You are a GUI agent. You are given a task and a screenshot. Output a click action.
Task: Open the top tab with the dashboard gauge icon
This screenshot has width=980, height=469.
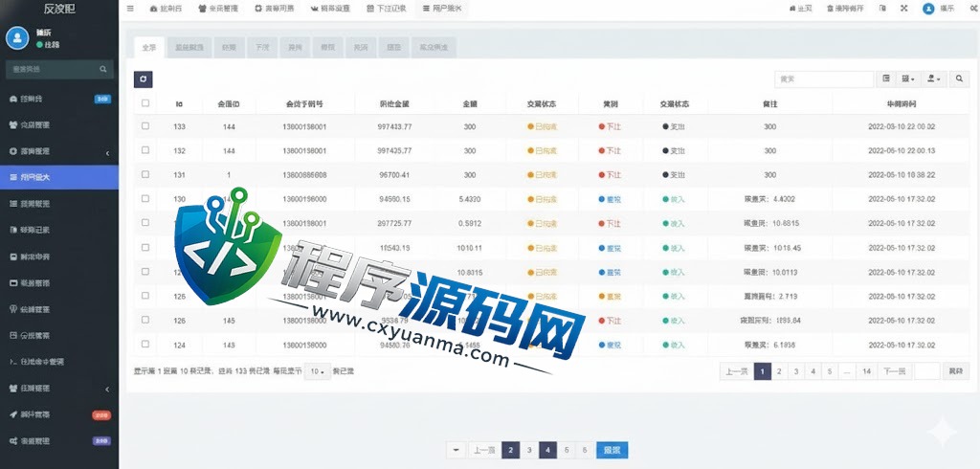(167, 9)
